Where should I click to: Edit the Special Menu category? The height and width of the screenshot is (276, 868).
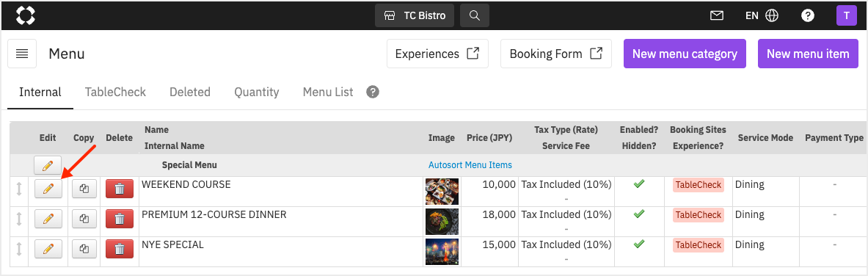coord(48,165)
